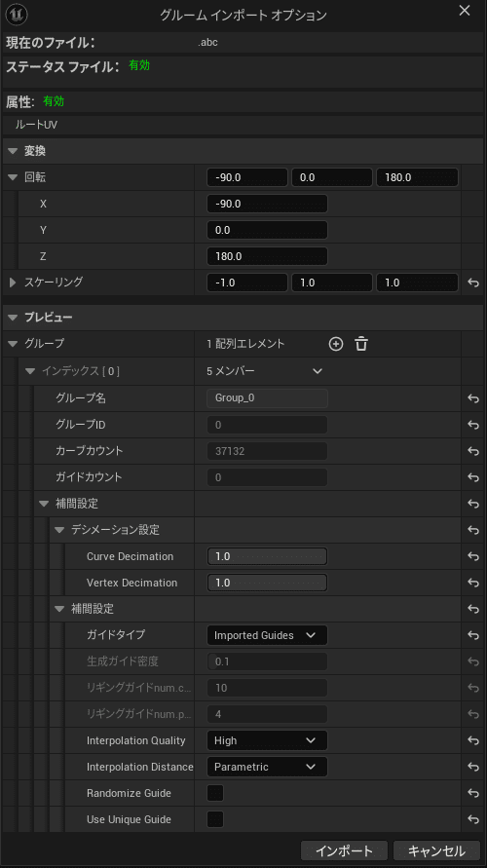Image resolution: width=487 pixels, height=868 pixels.
Task: Click the X row -90.0 field
Action: 267,204
